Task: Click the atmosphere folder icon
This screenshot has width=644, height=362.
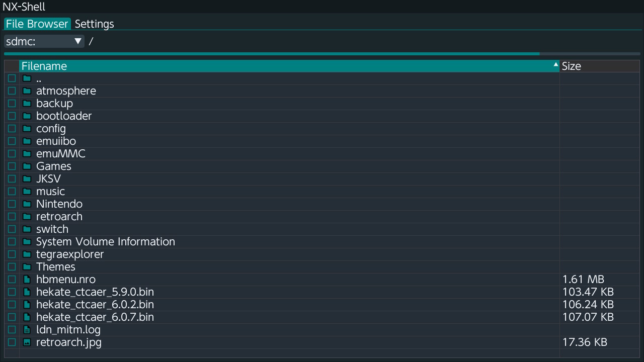Action: point(27,91)
